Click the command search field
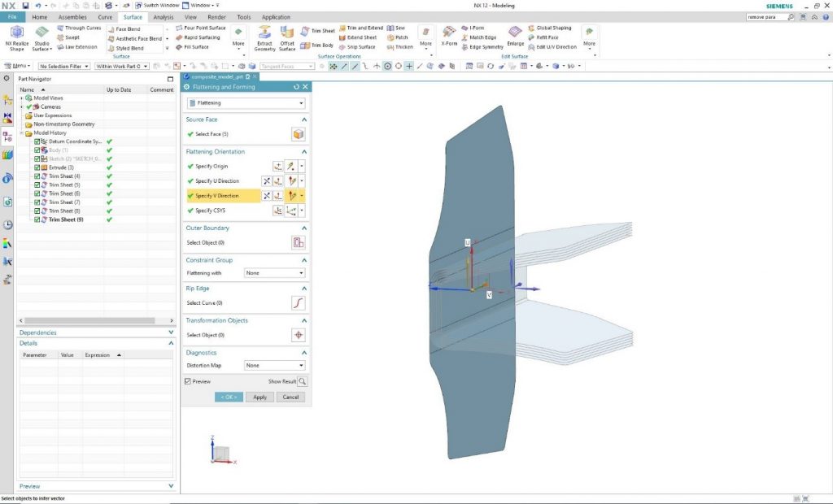The height and width of the screenshot is (504, 833). point(765,16)
